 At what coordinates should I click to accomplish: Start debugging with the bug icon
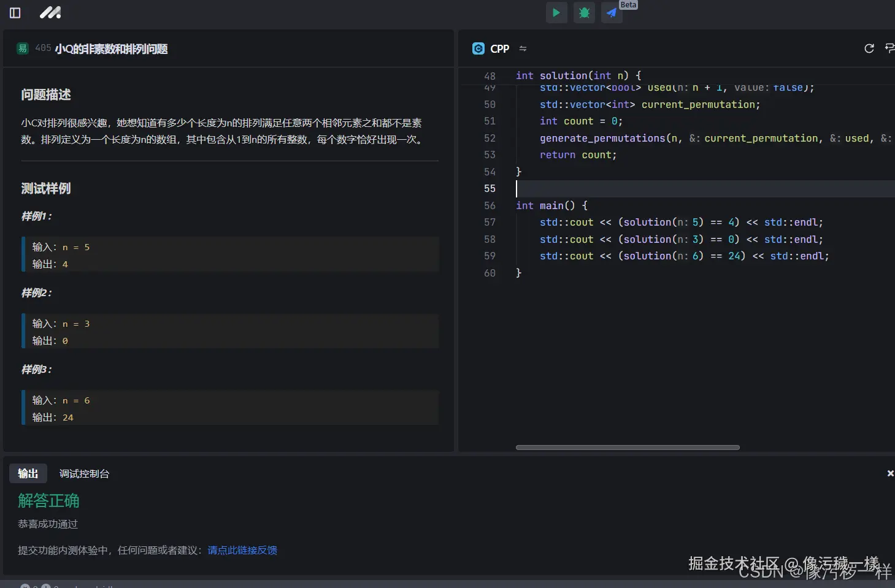pyautogui.click(x=584, y=12)
